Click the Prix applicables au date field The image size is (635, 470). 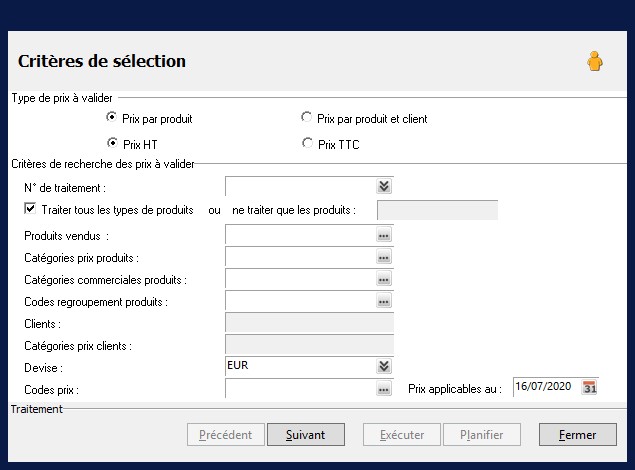[544, 387]
